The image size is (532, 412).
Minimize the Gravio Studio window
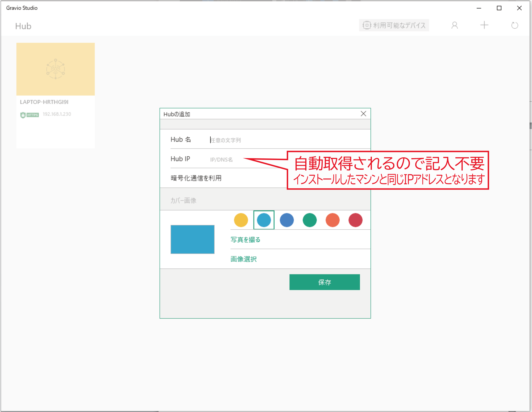click(479, 8)
